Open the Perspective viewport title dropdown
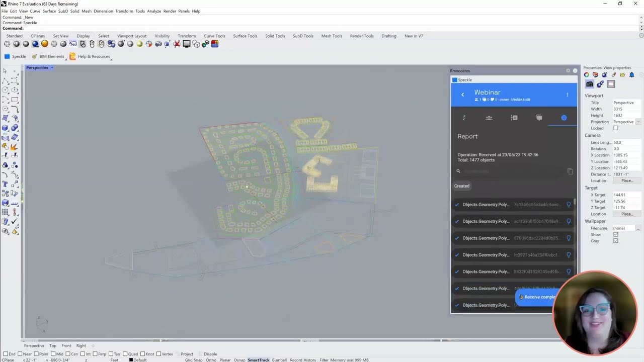 51,68
